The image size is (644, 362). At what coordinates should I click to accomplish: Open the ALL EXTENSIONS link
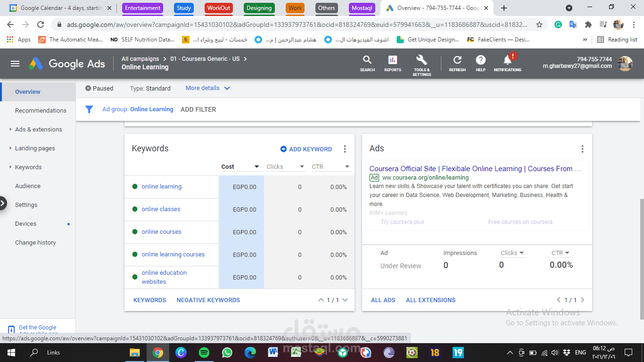(431, 300)
